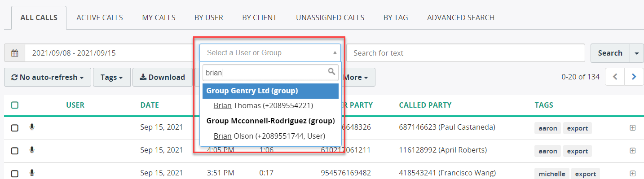Image resolution: width=644 pixels, height=179 pixels.
Task: Click the export tag in the April Roberts row
Action: click(578, 151)
